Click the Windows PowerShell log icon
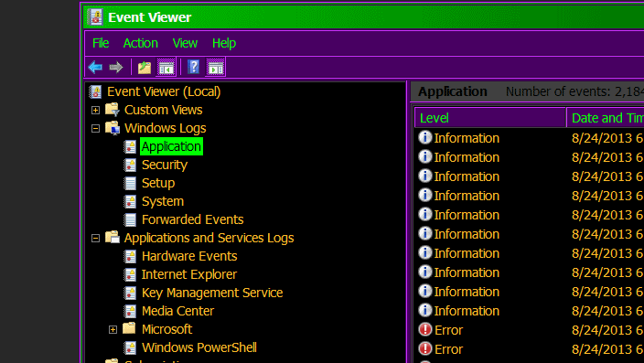This screenshot has height=363, width=644. tap(130, 347)
